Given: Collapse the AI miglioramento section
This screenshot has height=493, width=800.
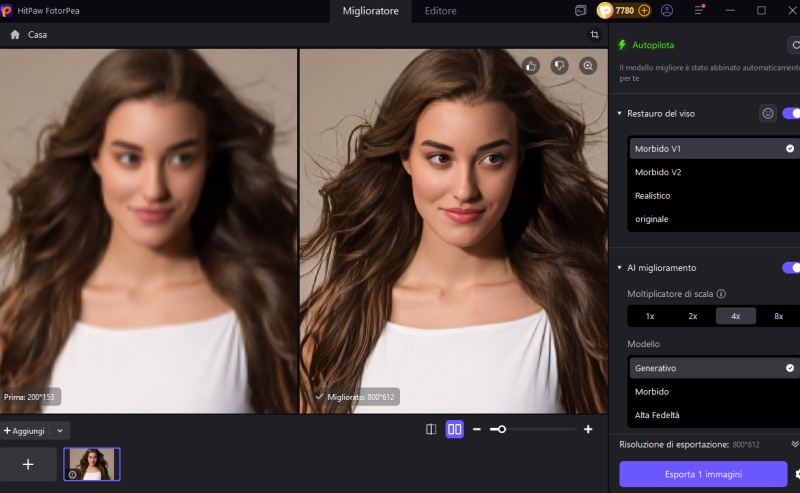Looking at the screenshot, I should pos(620,268).
